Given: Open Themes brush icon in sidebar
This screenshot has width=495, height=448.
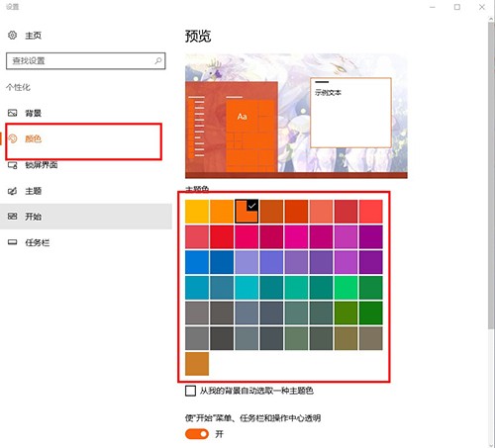Looking at the screenshot, I should 12,191.
